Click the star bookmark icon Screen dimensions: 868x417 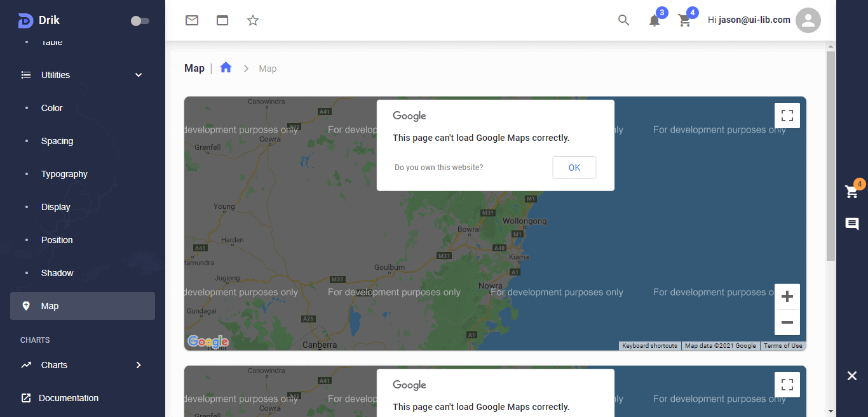coord(253,20)
